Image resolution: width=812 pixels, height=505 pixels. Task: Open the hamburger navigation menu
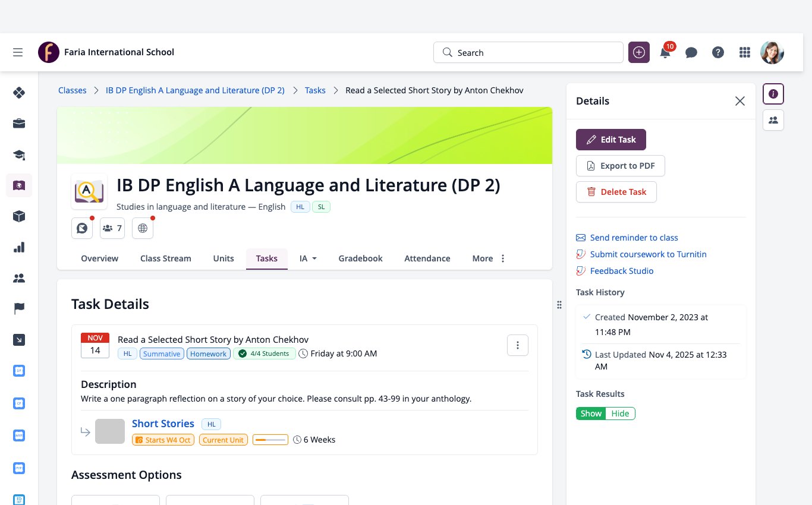[18, 52]
